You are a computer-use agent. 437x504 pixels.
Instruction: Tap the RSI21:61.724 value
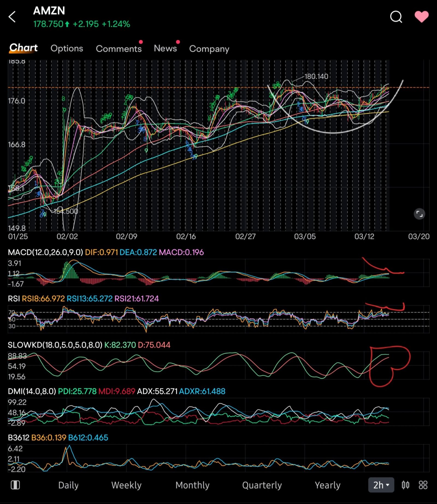[x=137, y=298]
